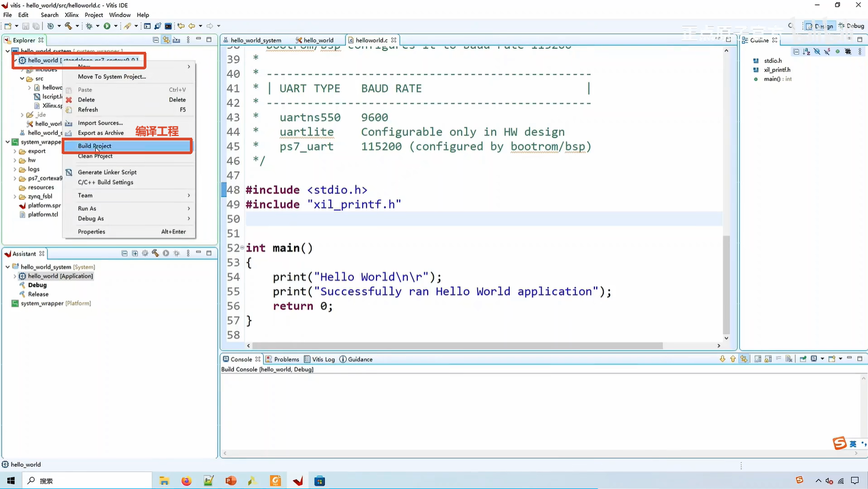Click the Explorer view menu dots
This screenshot has height=489, width=868.
[x=188, y=40]
